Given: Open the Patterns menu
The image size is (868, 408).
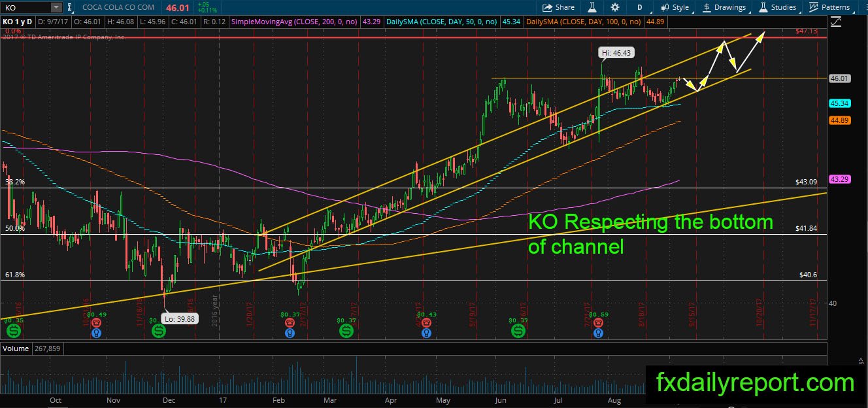Looking at the screenshot, I should (x=830, y=7).
